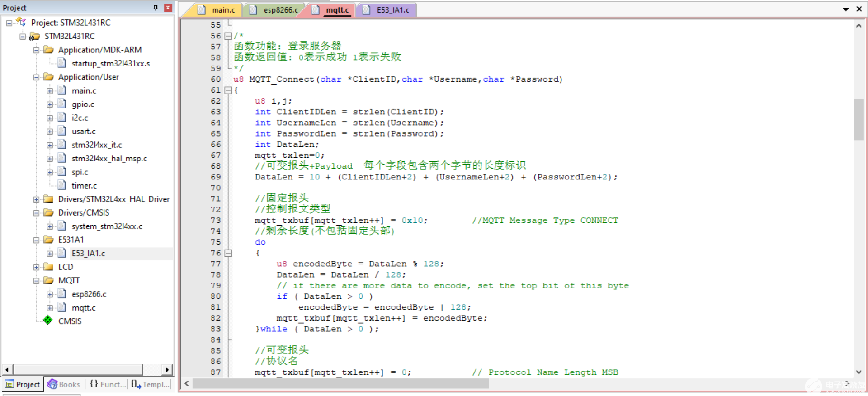Select the mqtt.c editor tab

coord(331,10)
